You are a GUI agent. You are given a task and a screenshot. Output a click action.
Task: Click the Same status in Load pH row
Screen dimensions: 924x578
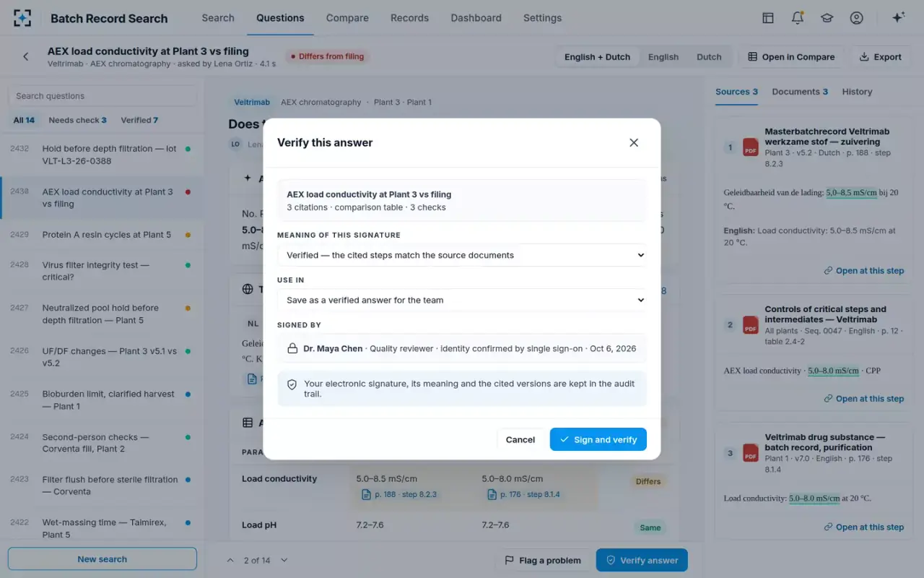pos(650,527)
